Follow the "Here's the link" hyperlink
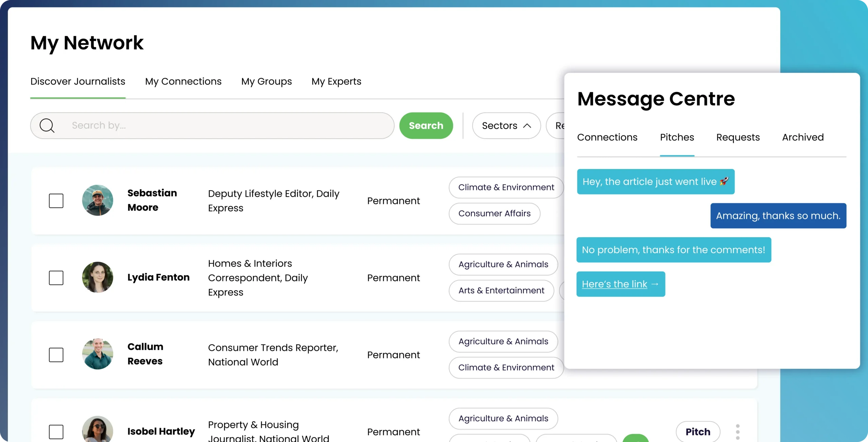This screenshot has width=868, height=442. pos(614,284)
